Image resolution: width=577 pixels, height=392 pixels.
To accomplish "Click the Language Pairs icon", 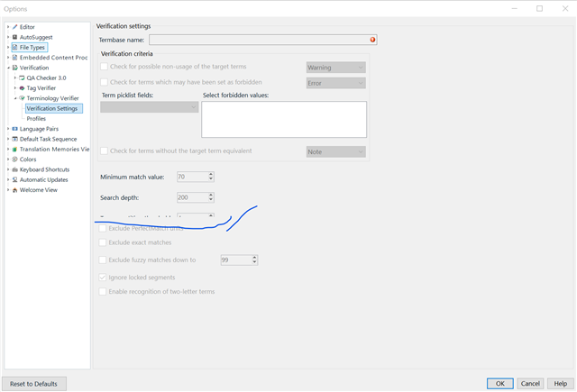I will click(14, 129).
